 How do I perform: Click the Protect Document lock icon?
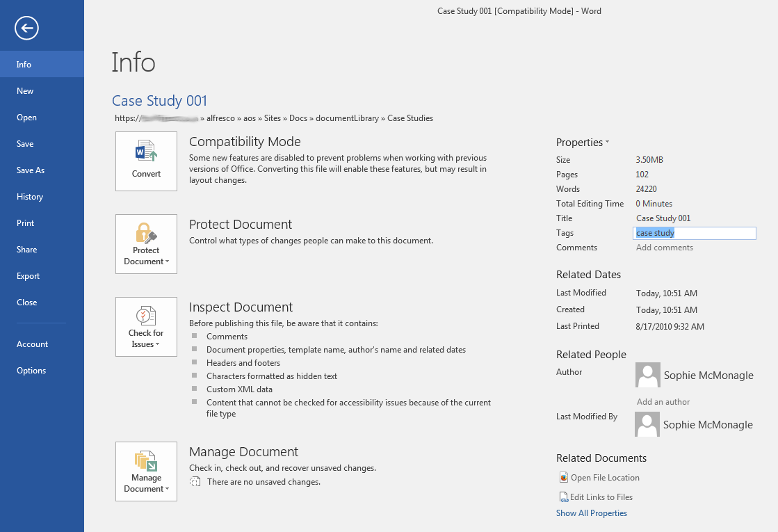tap(146, 234)
